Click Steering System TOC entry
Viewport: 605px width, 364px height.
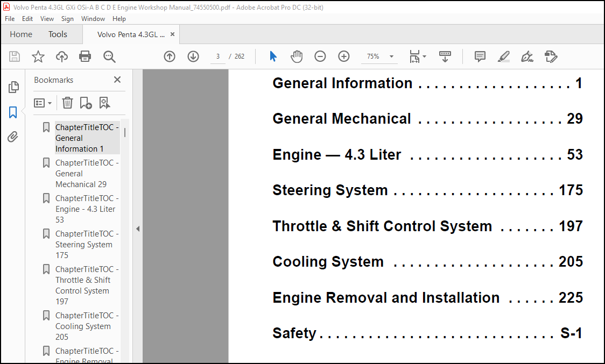(x=427, y=190)
